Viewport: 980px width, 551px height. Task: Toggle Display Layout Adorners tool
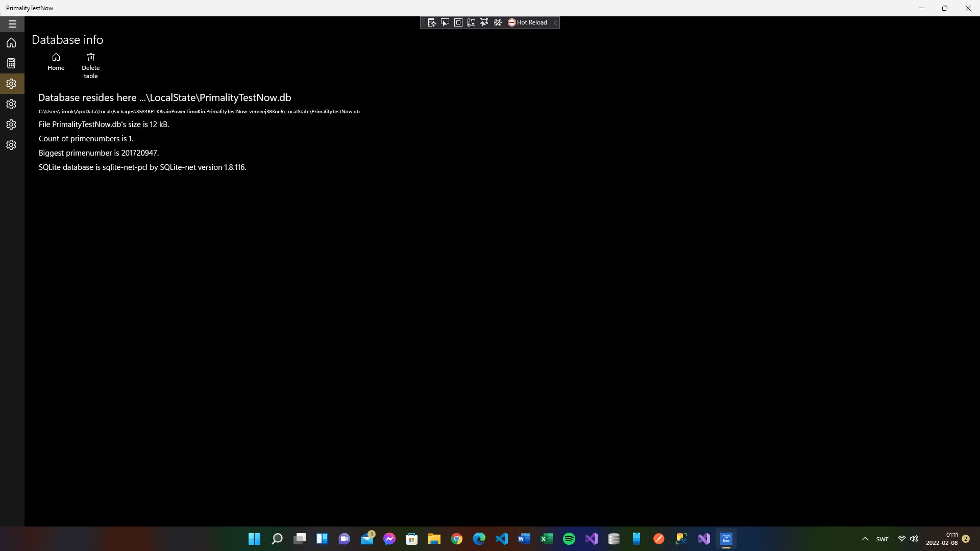pyautogui.click(x=458, y=22)
